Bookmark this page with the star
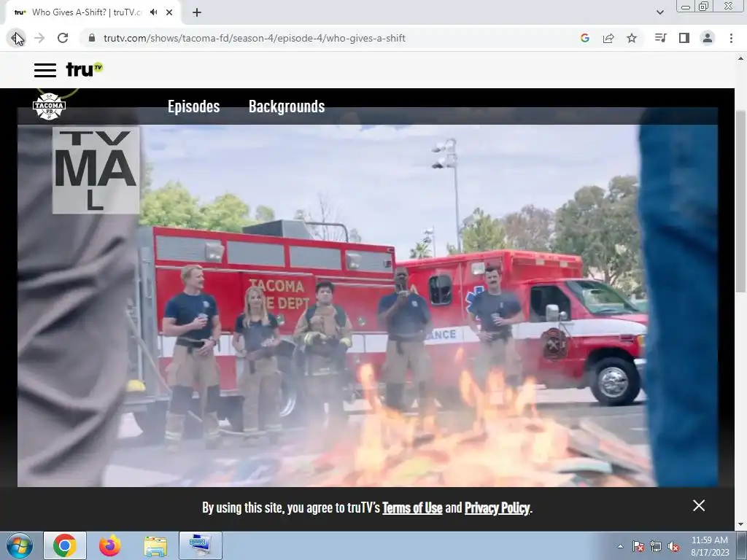 click(632, 38)
